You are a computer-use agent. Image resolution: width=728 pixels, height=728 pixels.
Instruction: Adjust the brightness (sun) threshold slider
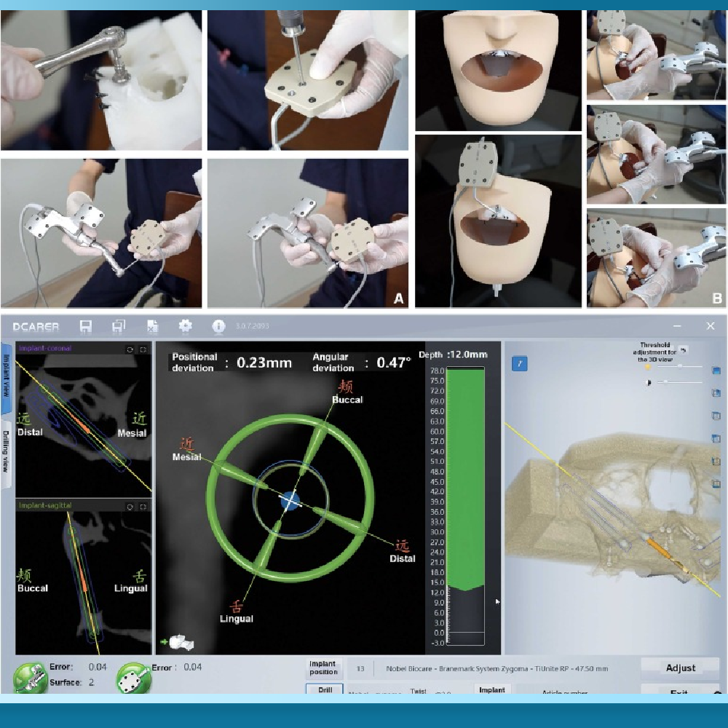[x=680, y=367]
